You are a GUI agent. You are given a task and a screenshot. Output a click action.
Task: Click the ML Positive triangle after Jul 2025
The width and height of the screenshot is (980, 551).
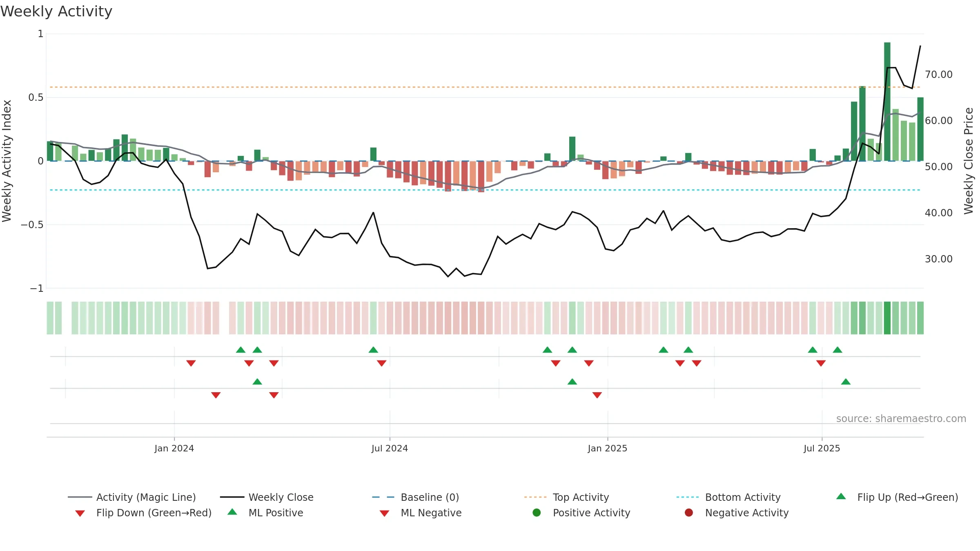(x=846, y=382)
